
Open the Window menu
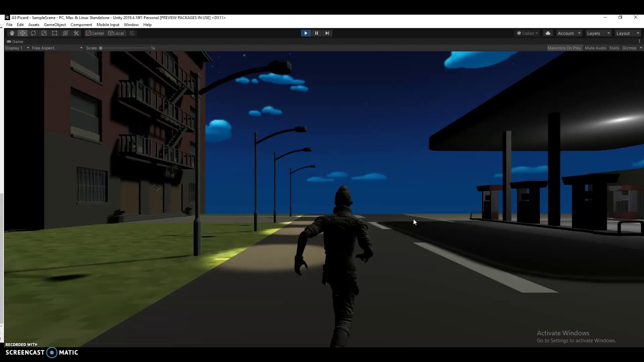pyautogui.click(x=131, y=25)
